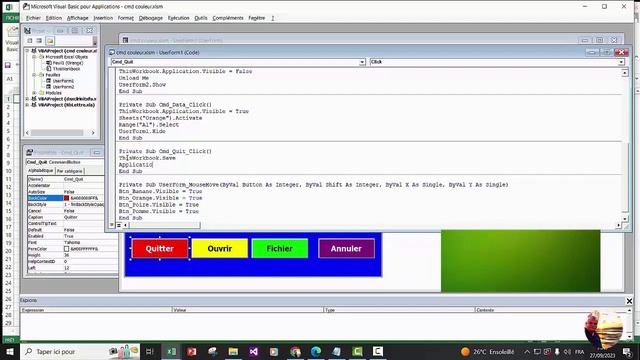Screen dimensions: 640x360
Task: Open the Edition menu
Action: (53, 18)
